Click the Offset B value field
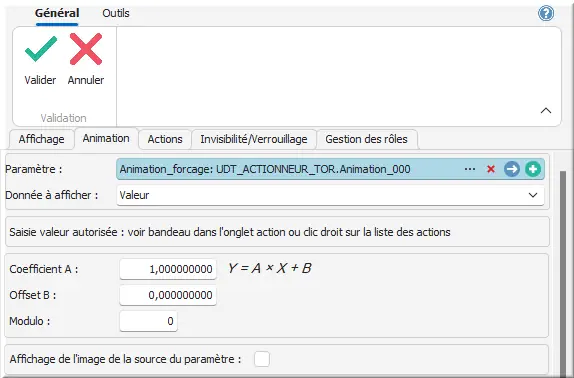Viewport: 574px width, 378px height. pyautogui.click(x=168, y=295)
